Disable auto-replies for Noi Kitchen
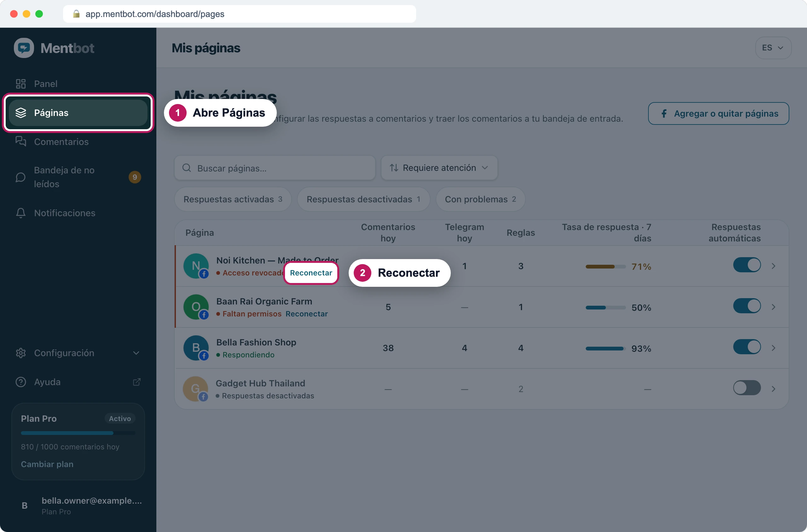The height and width of the screenshot is (532, 807). [746, 265]
